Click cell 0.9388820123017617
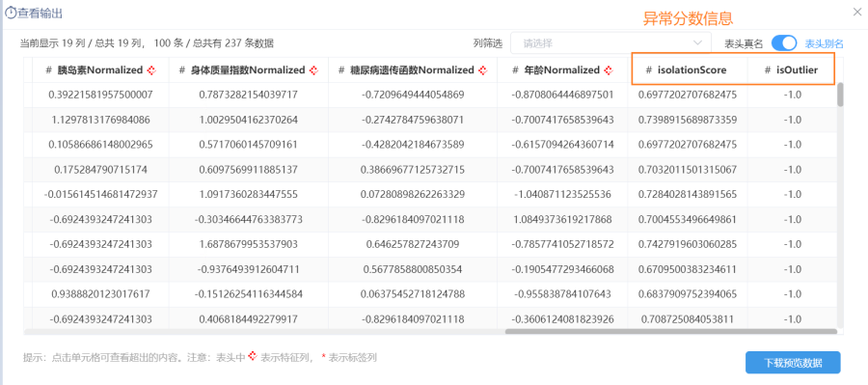868x385 pixels. (x=100, y=294)
